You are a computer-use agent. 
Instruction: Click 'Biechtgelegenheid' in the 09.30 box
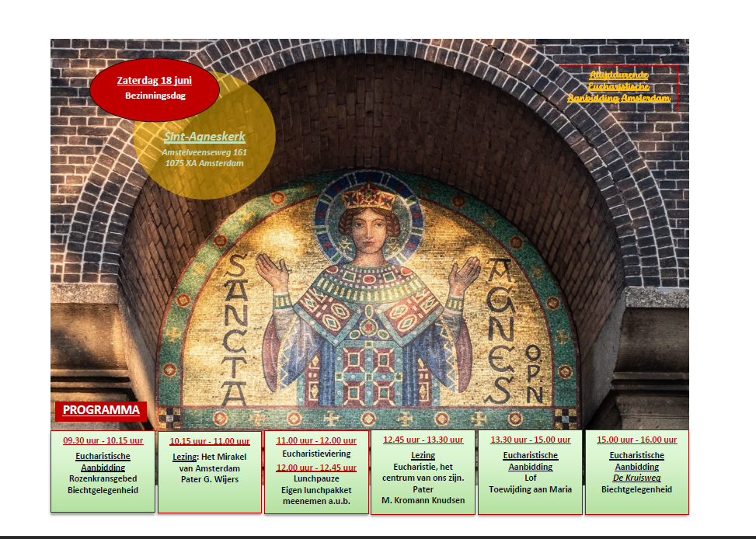(x=103, y=490)
